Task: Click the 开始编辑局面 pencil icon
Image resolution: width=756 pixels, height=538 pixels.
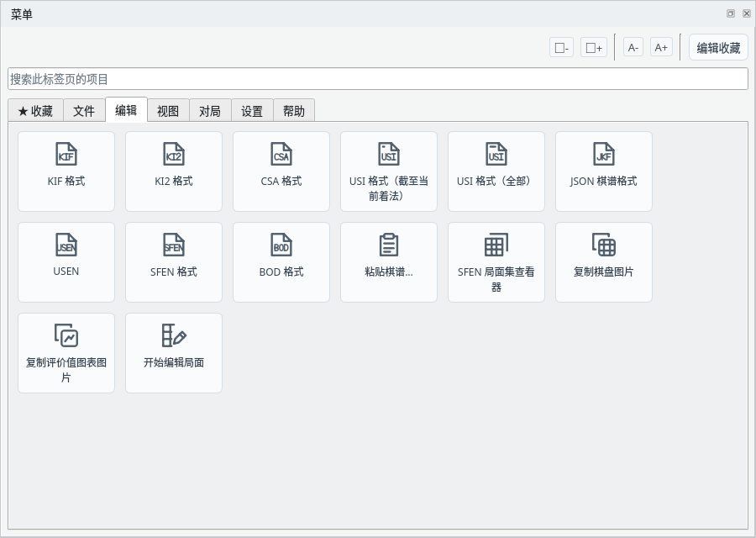Action: click(174, 335)
